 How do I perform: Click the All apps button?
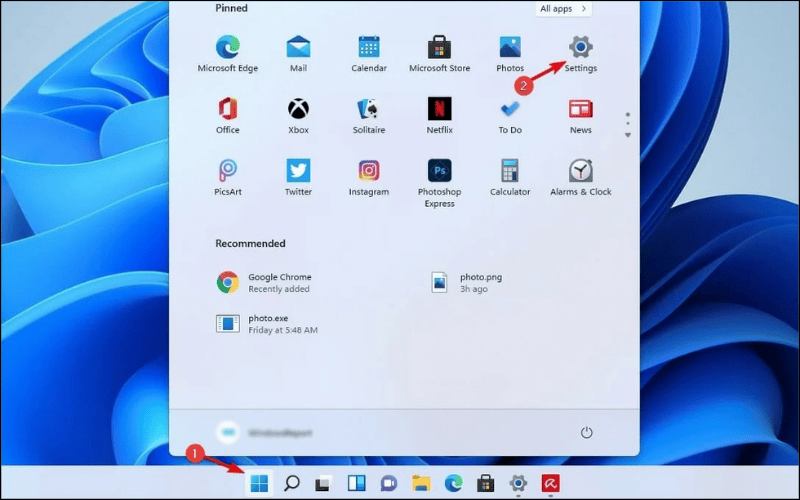point(564,9)
